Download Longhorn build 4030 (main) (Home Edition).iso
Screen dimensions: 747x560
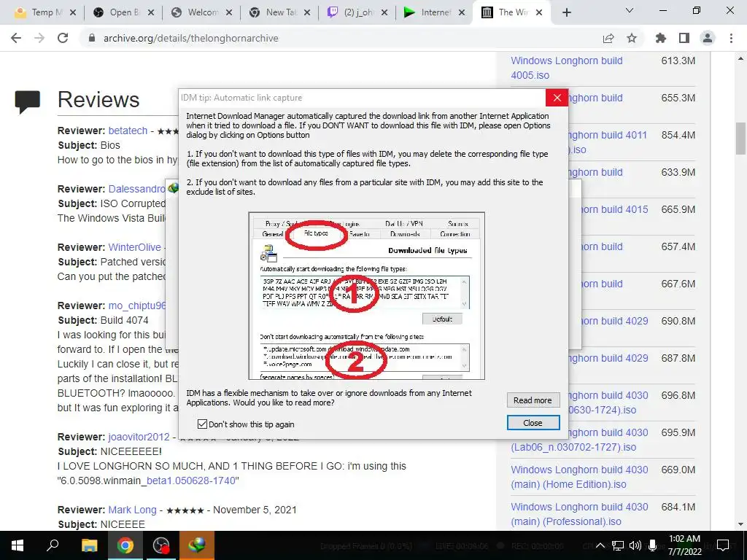point(579,477)
